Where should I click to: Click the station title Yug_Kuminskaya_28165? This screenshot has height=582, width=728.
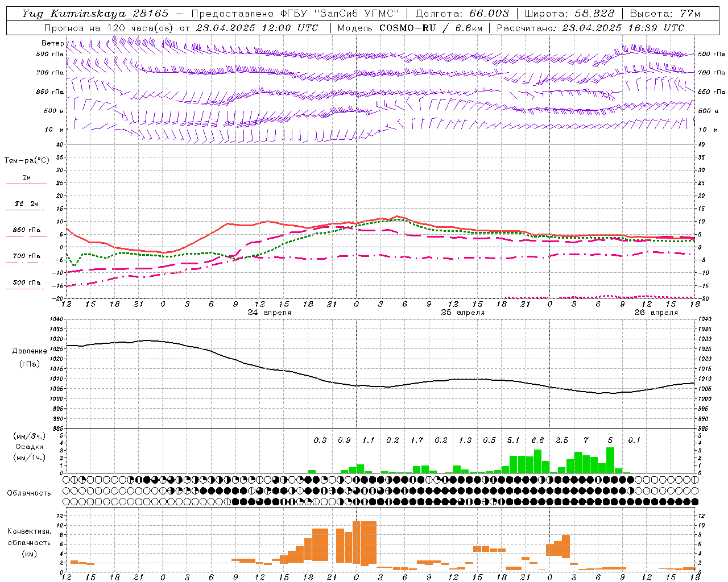click(95, 14)
